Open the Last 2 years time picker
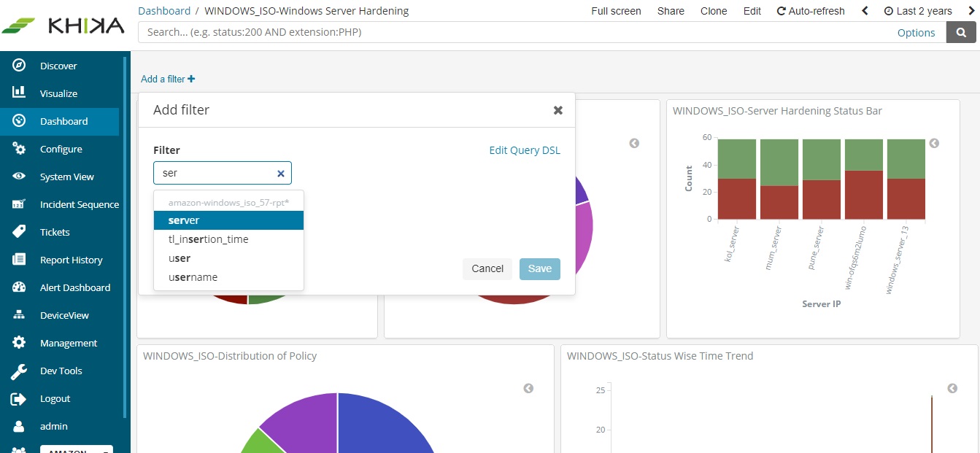980x453 pixels. point(918,11)
